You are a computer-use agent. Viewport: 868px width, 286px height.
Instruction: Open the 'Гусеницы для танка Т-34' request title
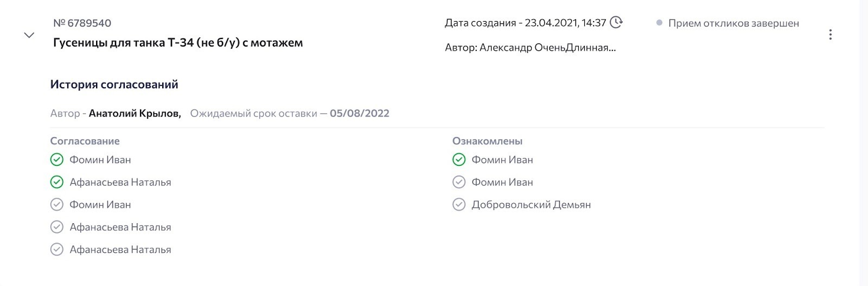(x=178, y=43)
